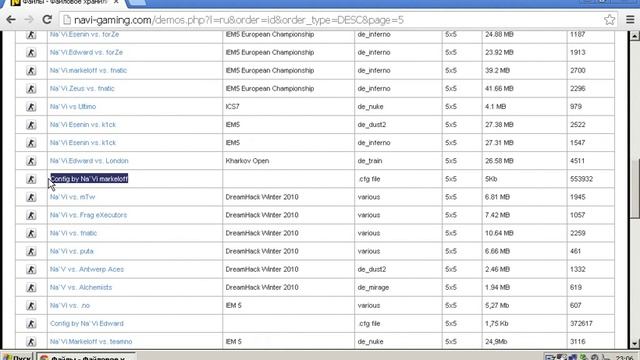Open the Na'Vi vs. mTw link
640x360 pixels.
tap(72, 197)
